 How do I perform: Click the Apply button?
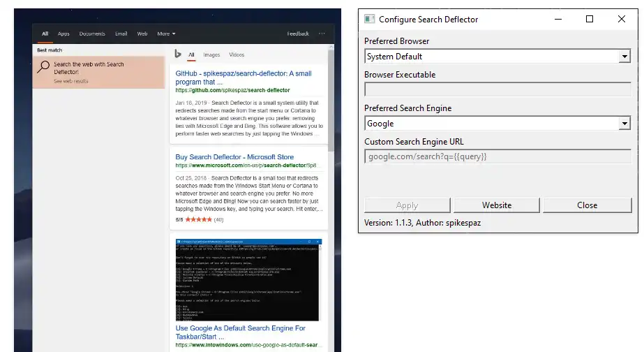click(x=407, y=205)
